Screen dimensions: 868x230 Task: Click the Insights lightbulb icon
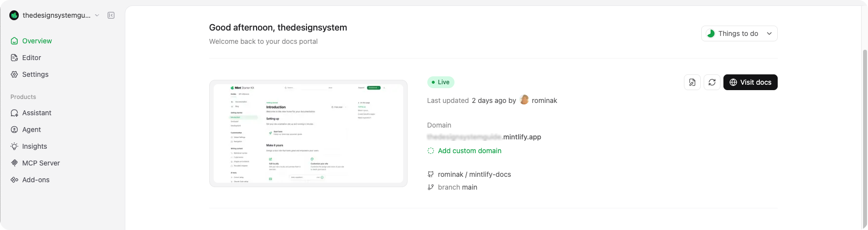tap(14, 146)
